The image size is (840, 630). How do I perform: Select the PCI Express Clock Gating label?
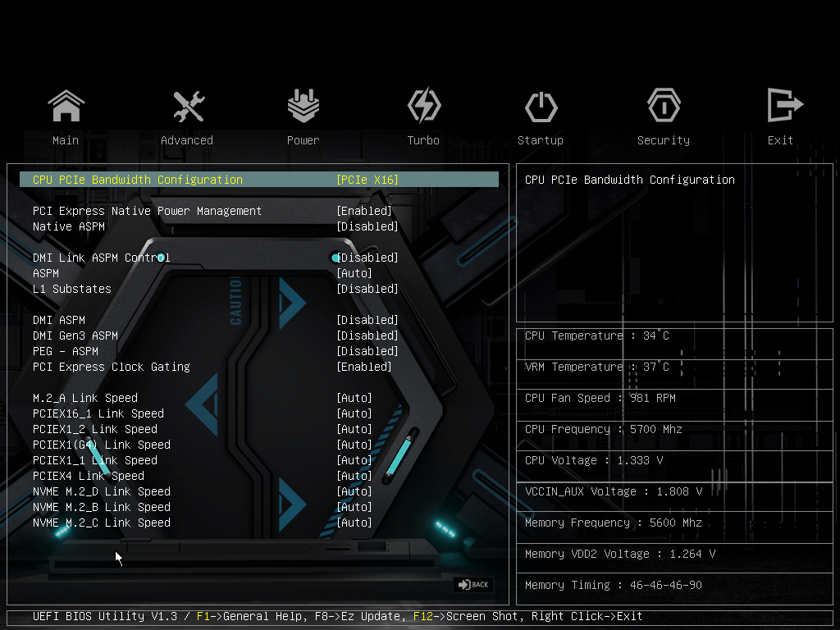112,367
